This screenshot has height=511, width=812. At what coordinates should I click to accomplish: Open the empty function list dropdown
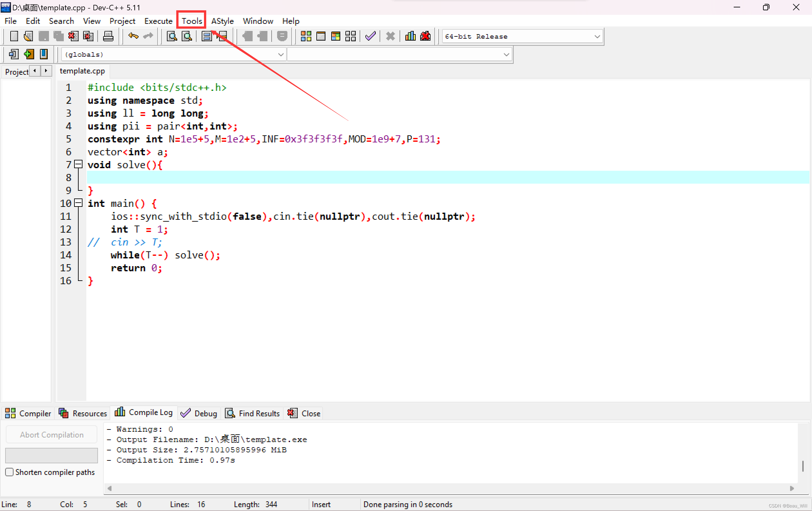[x=506, y=54]
